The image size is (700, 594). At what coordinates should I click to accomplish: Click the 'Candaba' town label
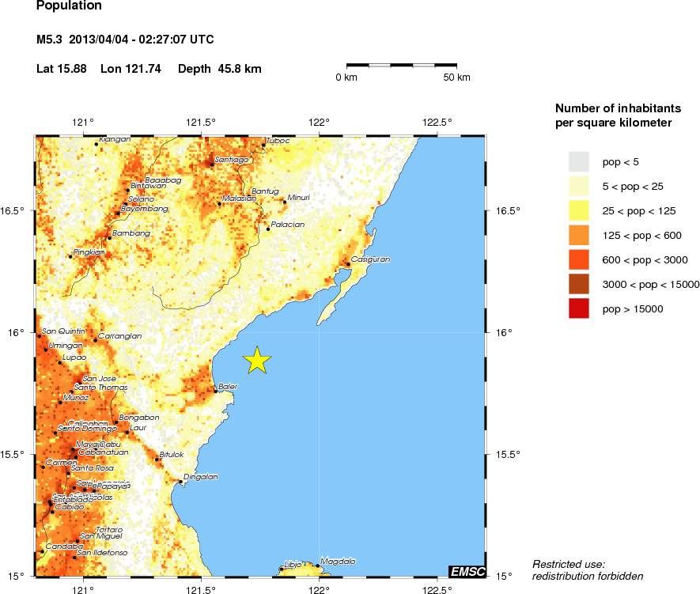(x=64, y=547)
